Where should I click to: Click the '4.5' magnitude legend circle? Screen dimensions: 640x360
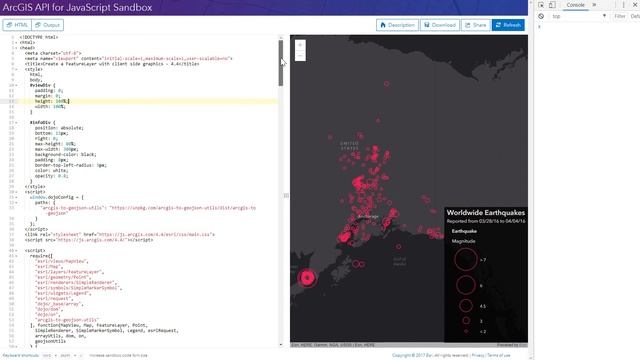(466, 306)
